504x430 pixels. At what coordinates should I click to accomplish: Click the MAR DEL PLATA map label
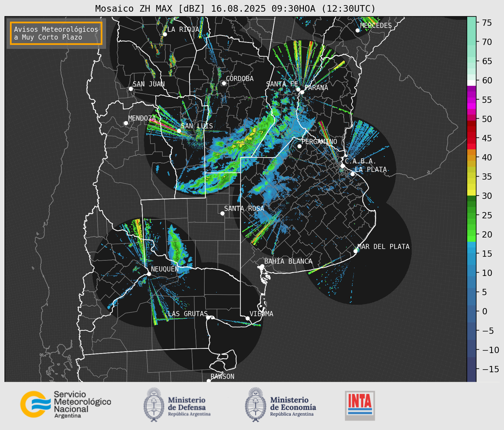click(x=383, y=246)
